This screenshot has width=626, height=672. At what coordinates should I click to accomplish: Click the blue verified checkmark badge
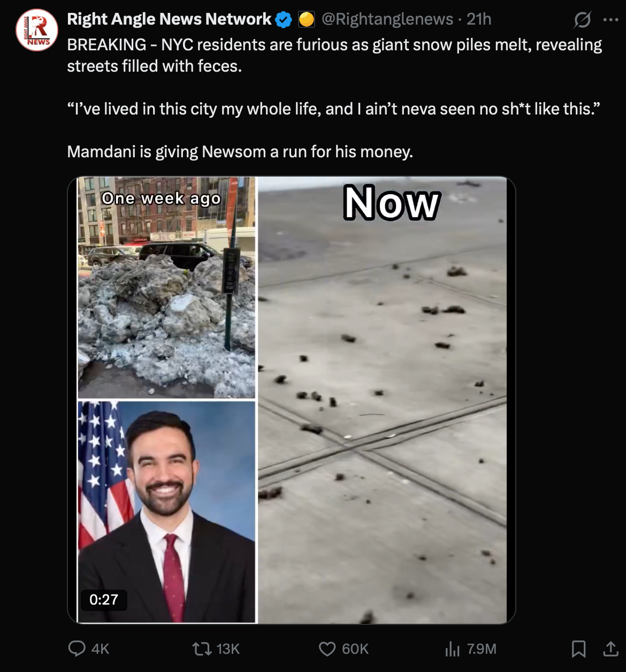pos(284,20)
